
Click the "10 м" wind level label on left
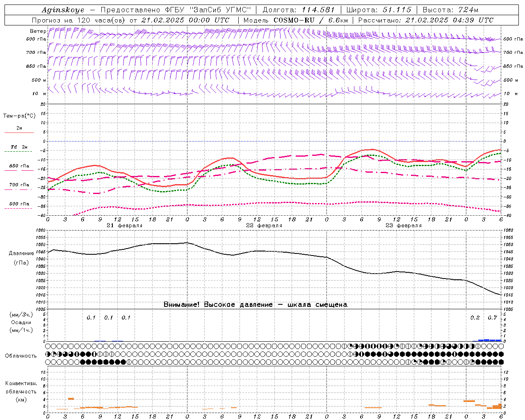click(x=39, y=94)
